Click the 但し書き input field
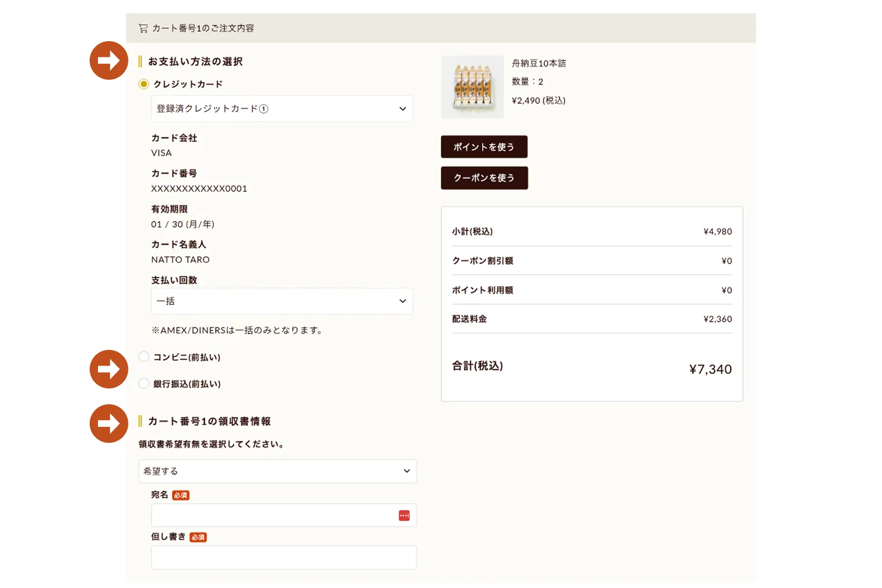This screenshot has width=882, height=588. tap(284, 558)
